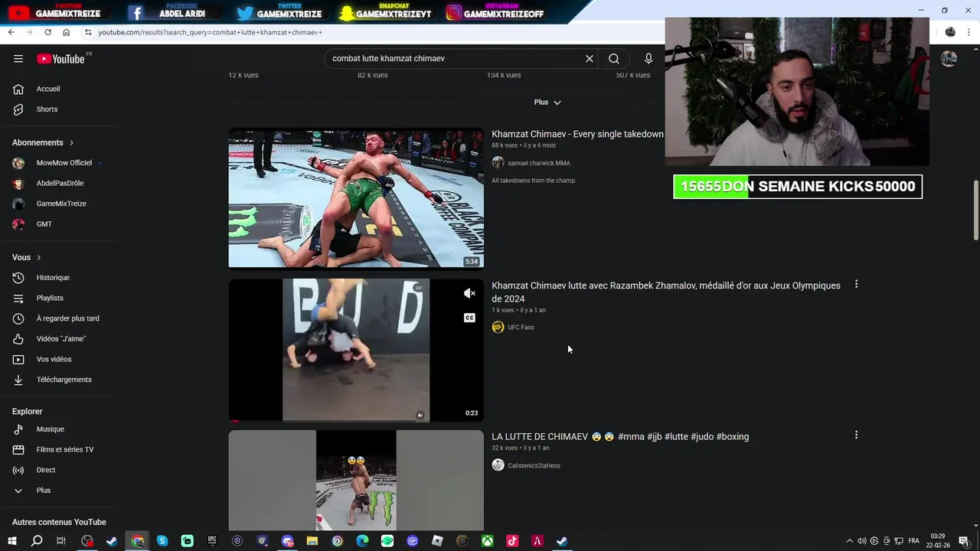Click the YouTube logo to go home

60,59
